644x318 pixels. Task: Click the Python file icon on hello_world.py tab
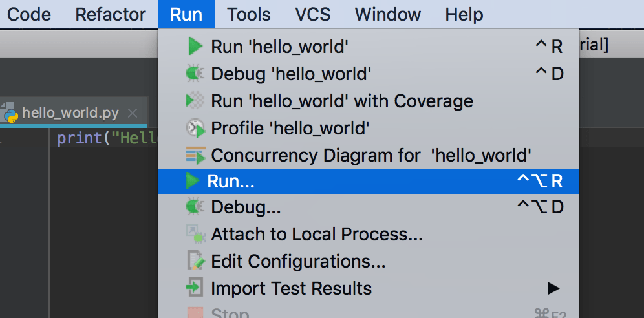[10, 113]
